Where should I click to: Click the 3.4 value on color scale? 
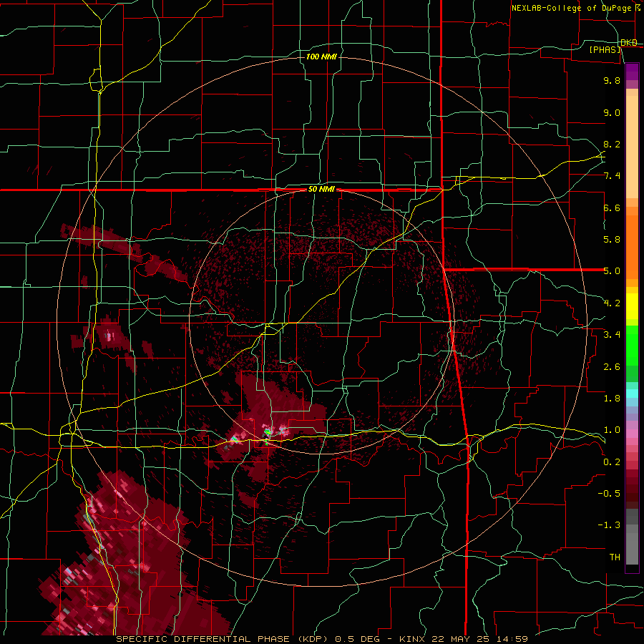click(x=612, y=335)
